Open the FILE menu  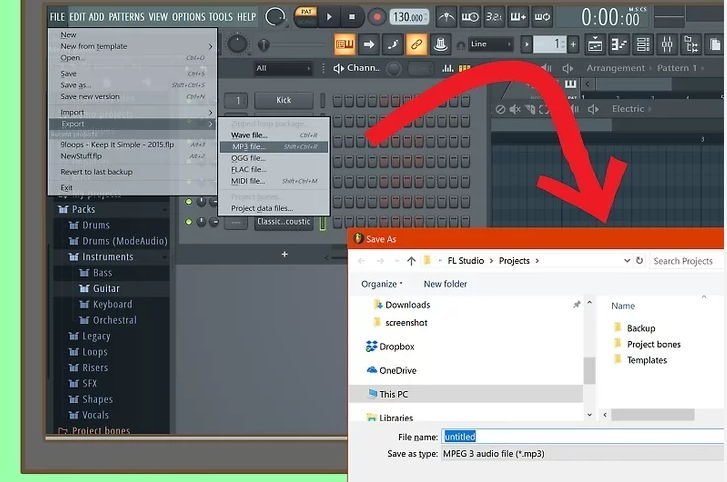(x=57, y=17)
